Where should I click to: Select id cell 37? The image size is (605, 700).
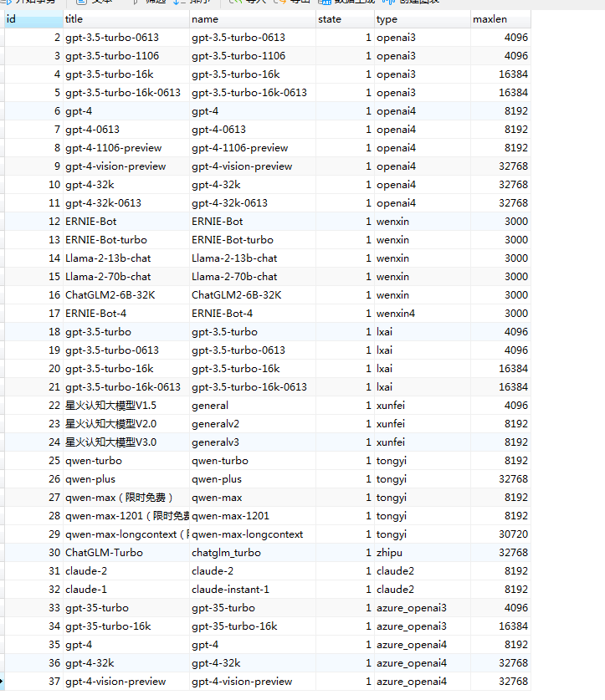[33, 682]
